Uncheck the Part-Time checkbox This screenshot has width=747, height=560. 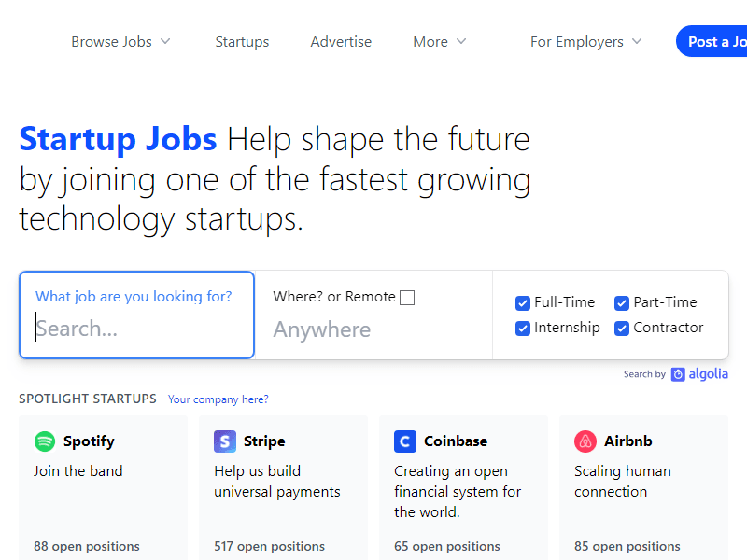coord(622,303)
